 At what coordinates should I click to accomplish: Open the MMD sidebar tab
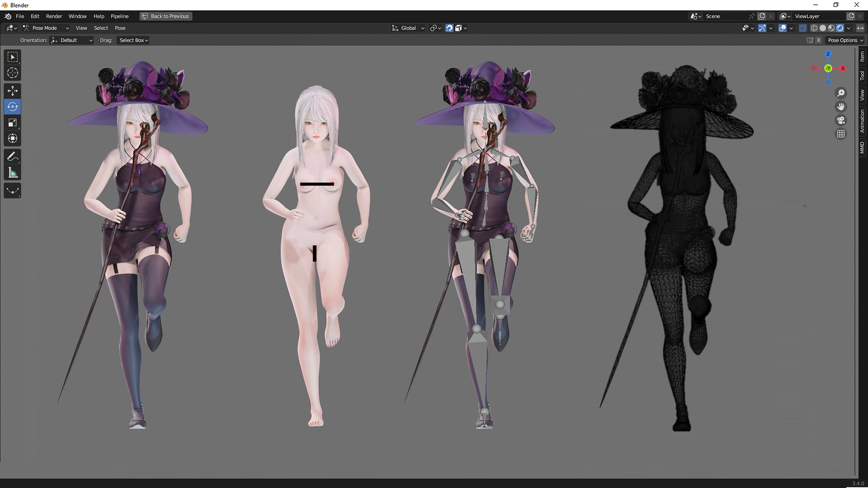[x=862, y=147]
